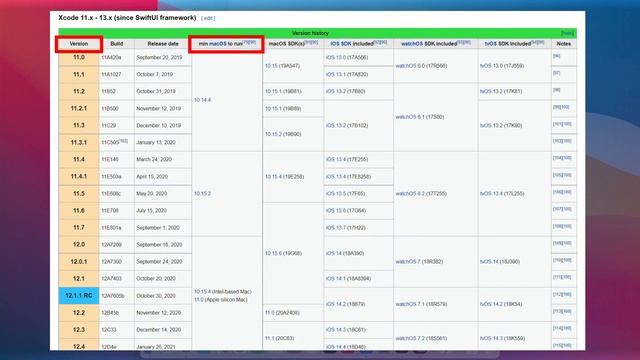Select version cell 12.0.1
The height and width of the screenshot is (360, 640).
[x=79, y=262]
